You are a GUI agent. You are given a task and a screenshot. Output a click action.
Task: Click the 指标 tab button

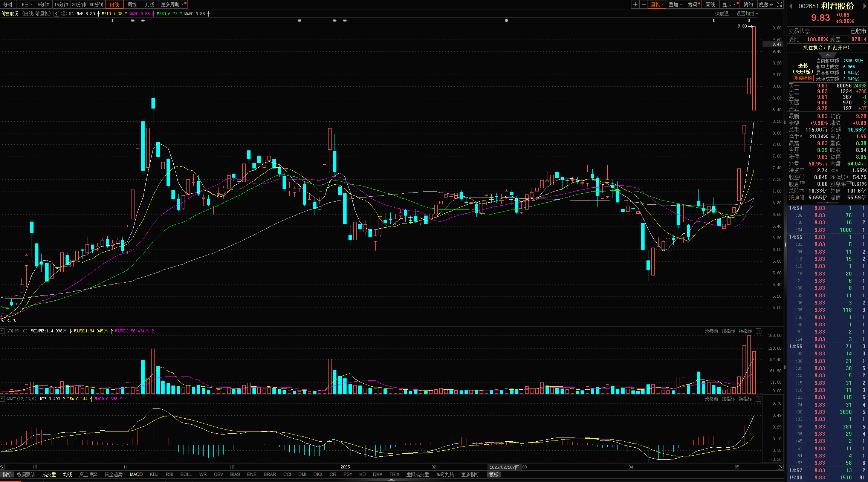click(x=7, y=474)
